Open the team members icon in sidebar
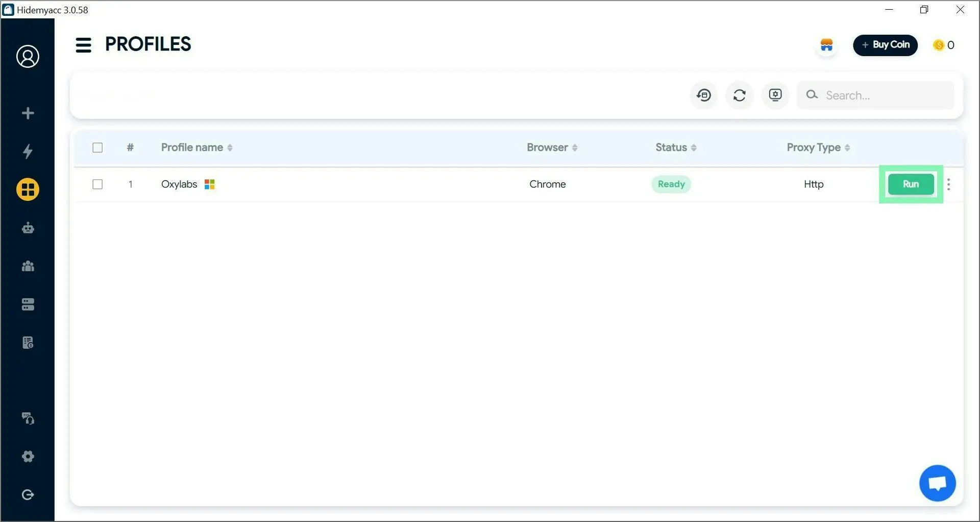 click(28, 266)
